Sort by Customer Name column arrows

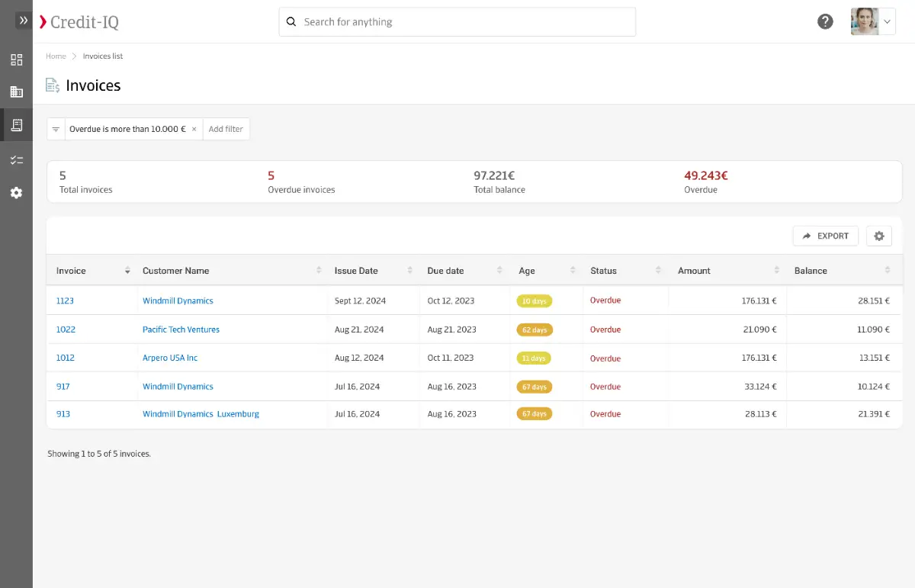[x=319, y=271]
